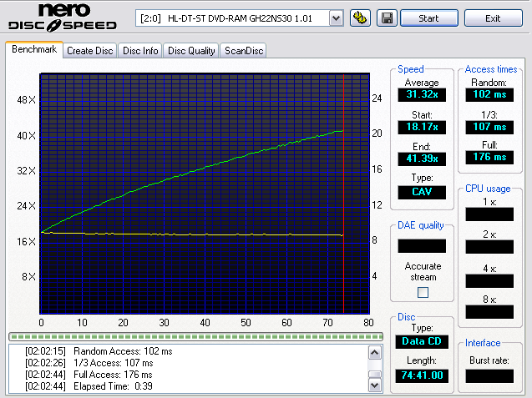The width and height of the screenshot is (532, 398).
Task: Open the Disc Info tab
Action: (x=140, y=51)
